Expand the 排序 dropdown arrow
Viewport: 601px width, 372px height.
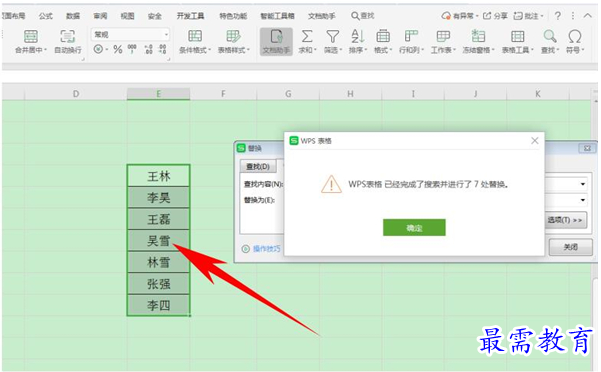pos(366,50)
